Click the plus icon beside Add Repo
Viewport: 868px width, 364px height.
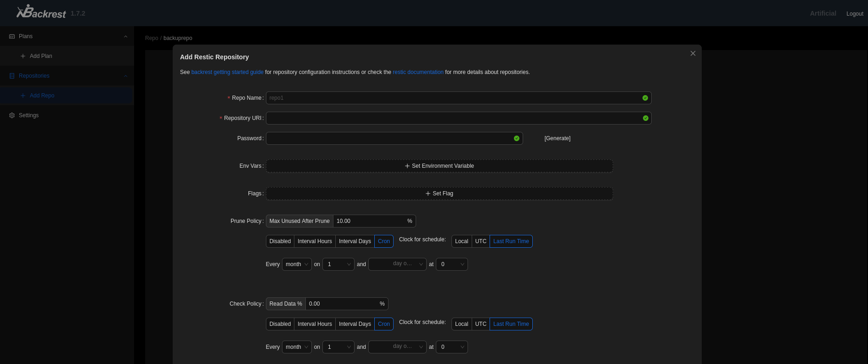coord(23,96)
